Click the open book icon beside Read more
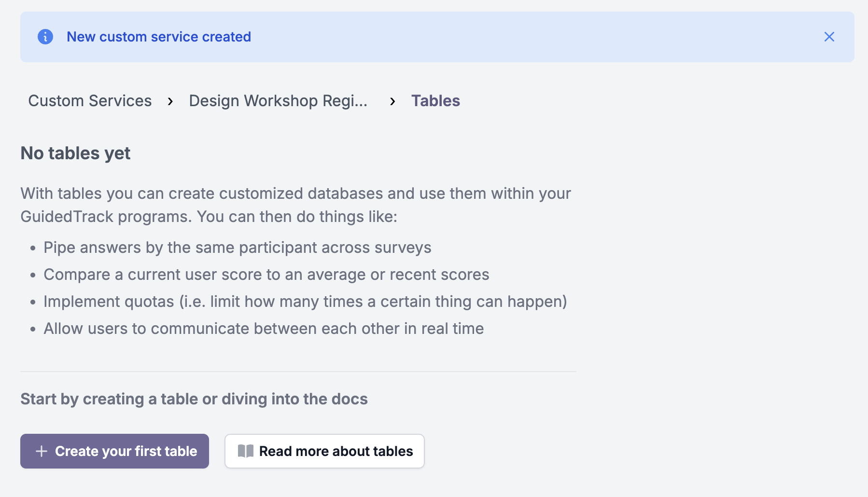This screenshot has height=497, width=868. pos(246,451)
